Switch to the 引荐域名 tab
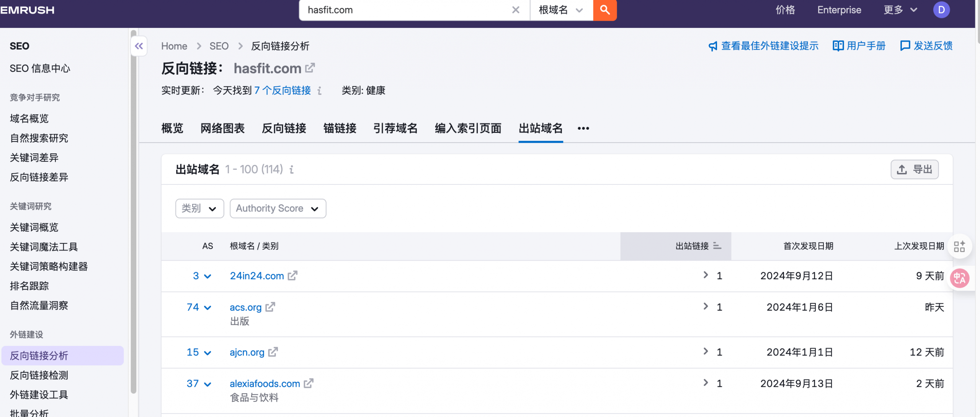980x417 pixels. pos(395,128)
